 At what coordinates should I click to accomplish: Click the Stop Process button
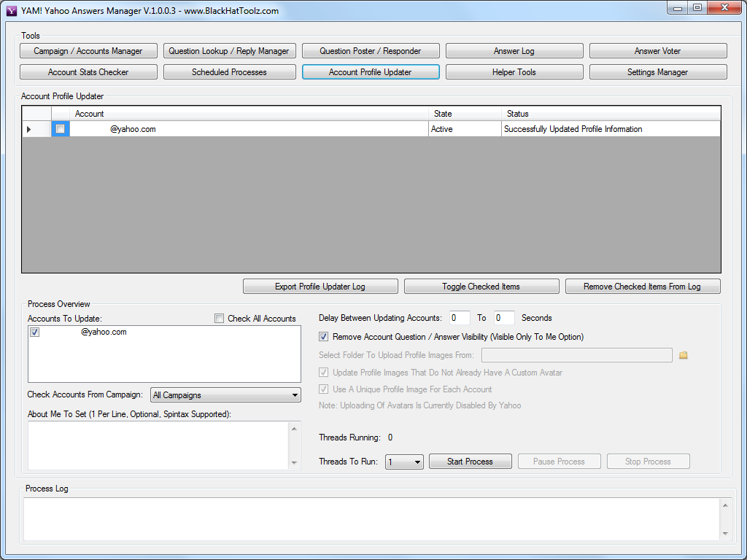point(648,462)
